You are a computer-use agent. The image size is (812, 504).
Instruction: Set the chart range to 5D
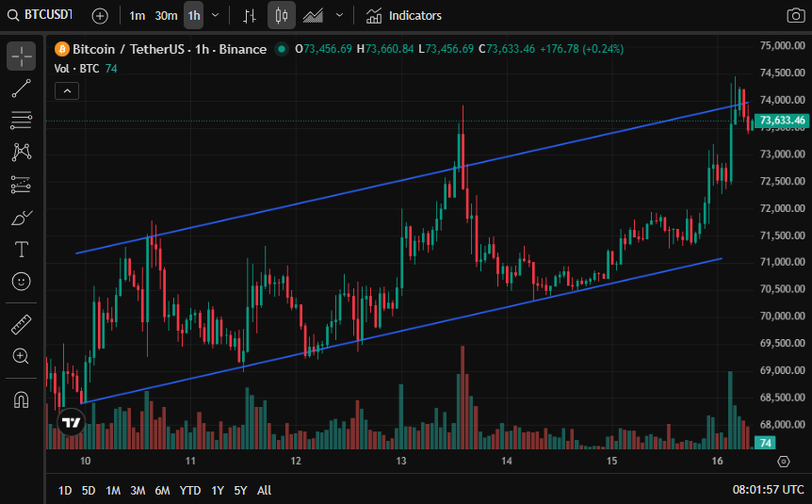[89, 490]
